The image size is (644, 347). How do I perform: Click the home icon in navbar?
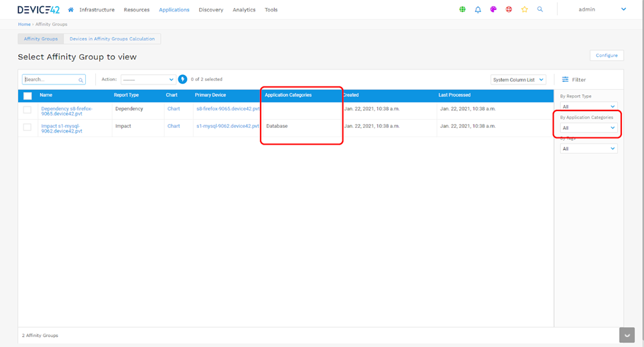pyautogui.click(x=71, y=10)
